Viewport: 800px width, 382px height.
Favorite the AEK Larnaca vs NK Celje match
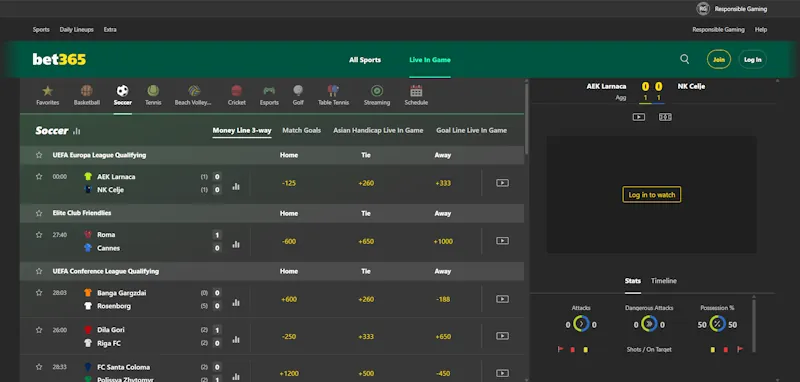pos(39,176)
